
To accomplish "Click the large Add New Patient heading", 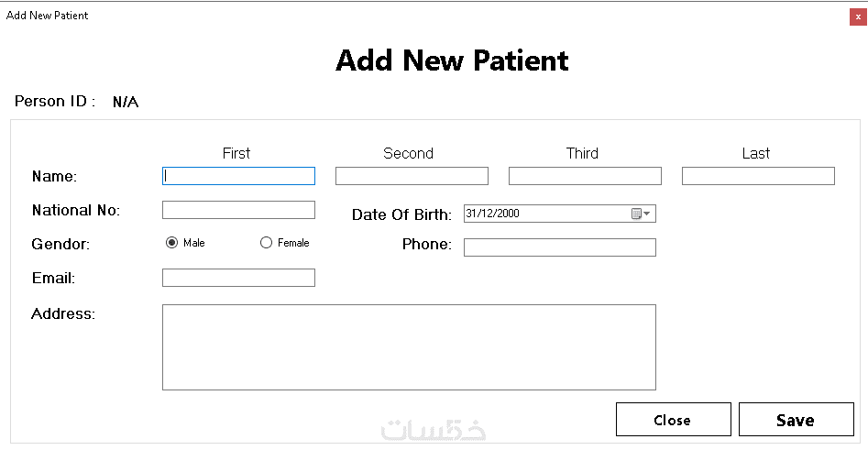I will tap(452, 60).
